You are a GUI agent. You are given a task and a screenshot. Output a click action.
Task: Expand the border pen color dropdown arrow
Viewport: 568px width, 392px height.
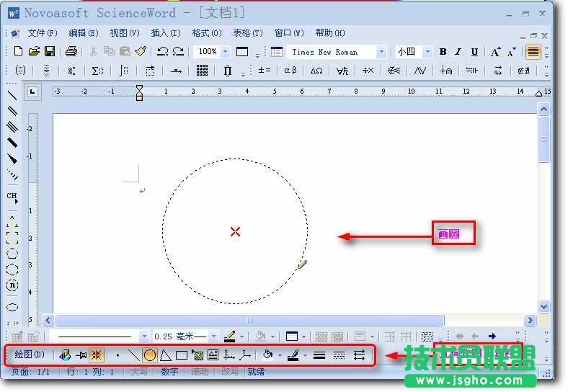(241, 337)
